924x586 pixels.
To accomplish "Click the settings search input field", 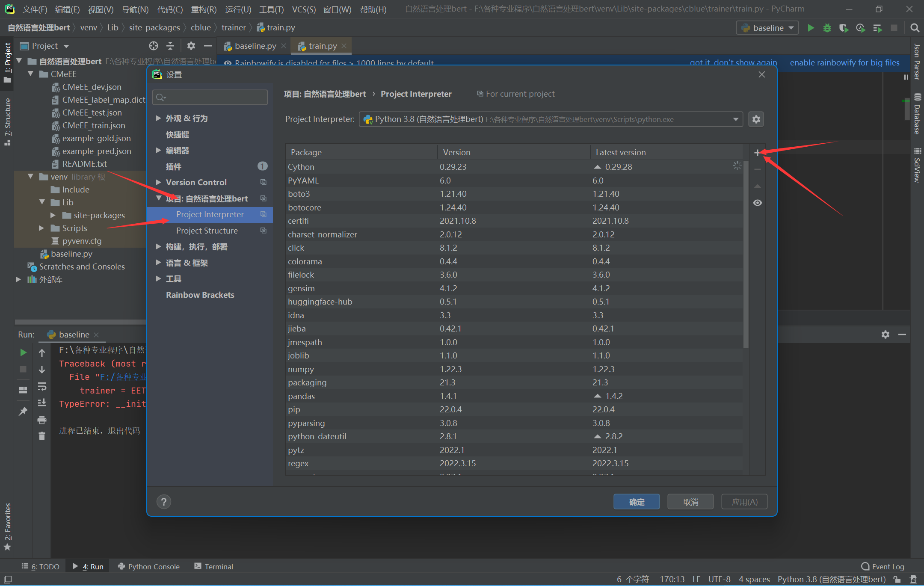I will click(210, 97).
